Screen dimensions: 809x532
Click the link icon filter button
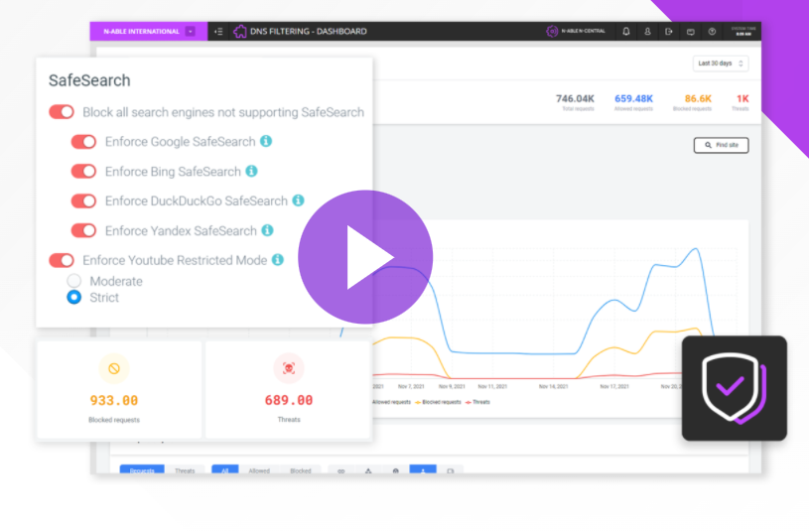point(341,469)
